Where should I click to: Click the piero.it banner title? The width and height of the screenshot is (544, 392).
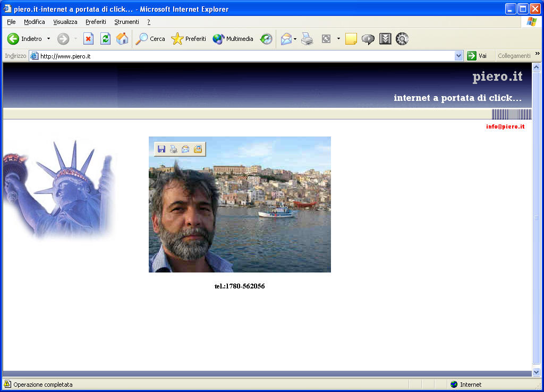tap(497, 76)
